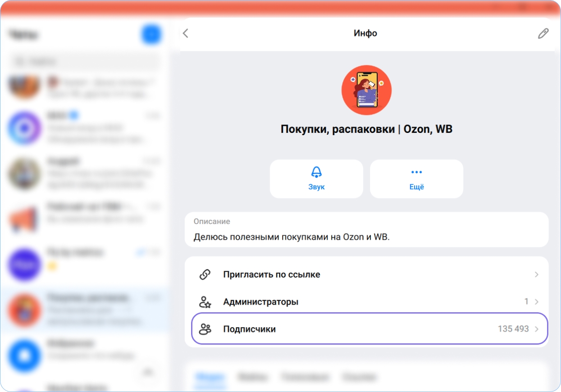Expand the chevron next to 135 493
The image size is (561, 392).
coord(536,329)
